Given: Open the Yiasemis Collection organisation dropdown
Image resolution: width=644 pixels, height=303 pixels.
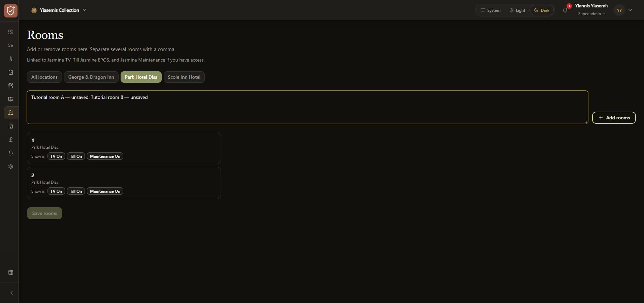Looking at the screenshot, I should click(59, 10).
